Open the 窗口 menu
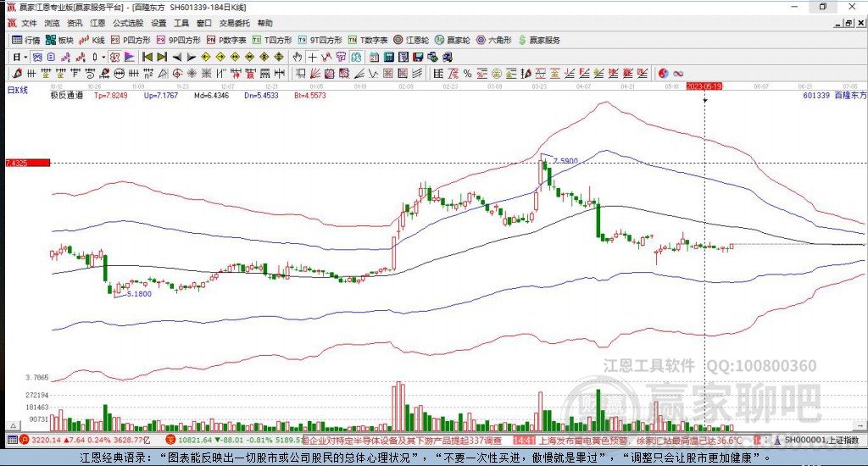 click(x=204, y=23)
